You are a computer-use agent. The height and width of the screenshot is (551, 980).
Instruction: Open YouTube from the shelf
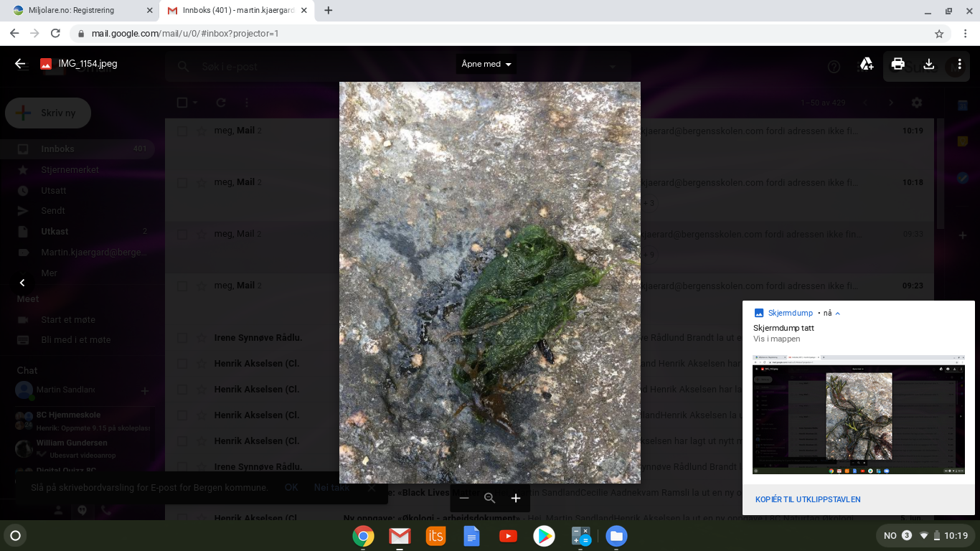tap(508, 536)
